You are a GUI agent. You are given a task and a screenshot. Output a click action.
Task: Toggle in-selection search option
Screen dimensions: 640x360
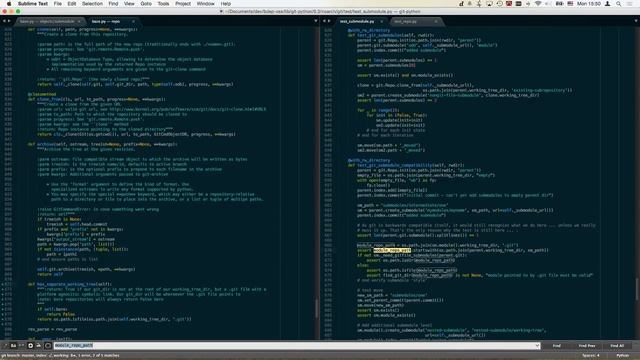point(39,345)
